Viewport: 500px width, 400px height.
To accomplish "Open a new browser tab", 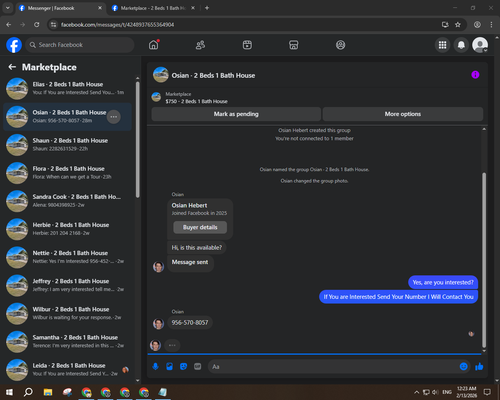I will point(207,8).
